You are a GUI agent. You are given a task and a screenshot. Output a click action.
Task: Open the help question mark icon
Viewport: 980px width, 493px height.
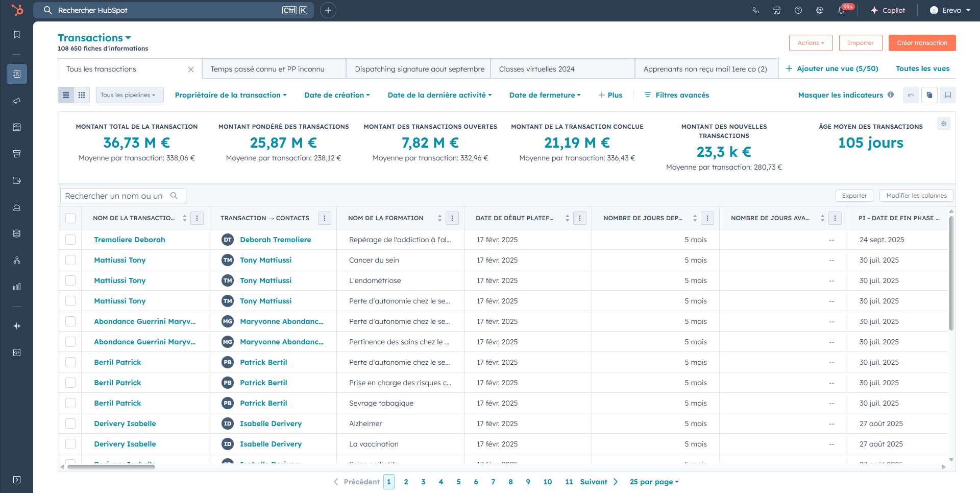pos(798,10)
